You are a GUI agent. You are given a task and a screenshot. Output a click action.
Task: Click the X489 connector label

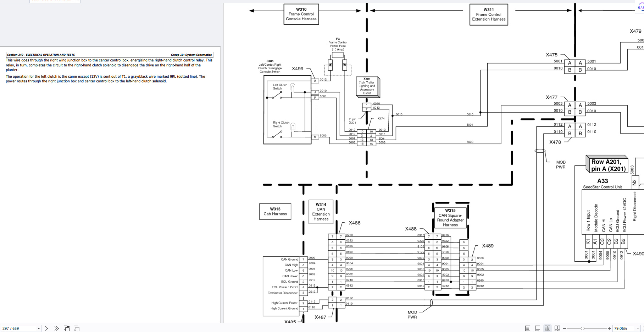click(x=488, y=246)
